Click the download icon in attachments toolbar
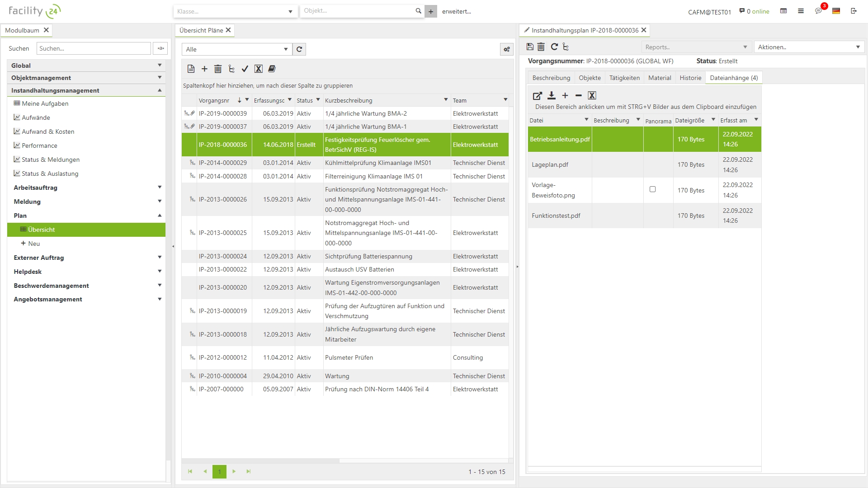This screenshot has height=488, width=868. (551, 95)
